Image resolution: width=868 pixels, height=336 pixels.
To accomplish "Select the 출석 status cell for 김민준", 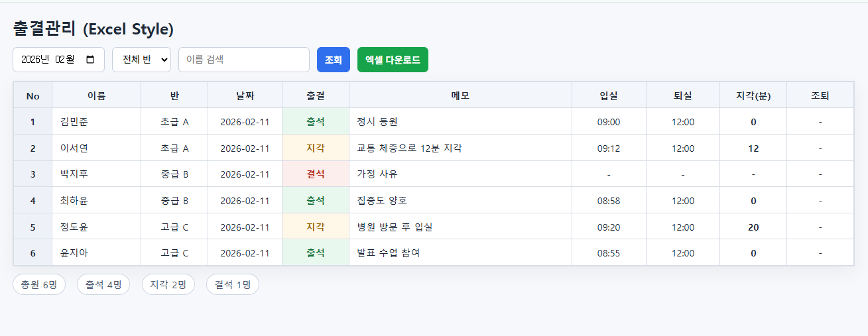I will coord(315,122).
